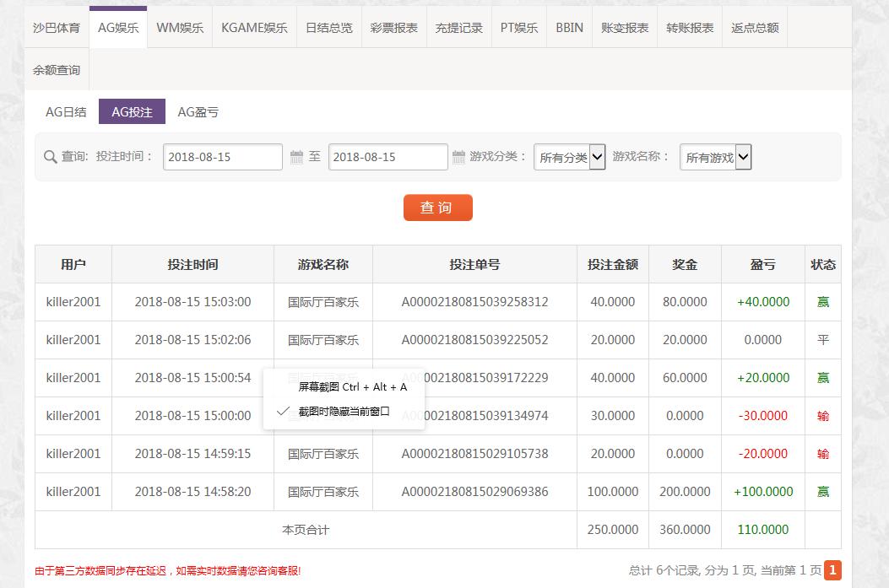The height and width of the screenshot is (588, 889).
Task: Switch to the KGAME娱乐 tab
Action: (x=254, y=28)
